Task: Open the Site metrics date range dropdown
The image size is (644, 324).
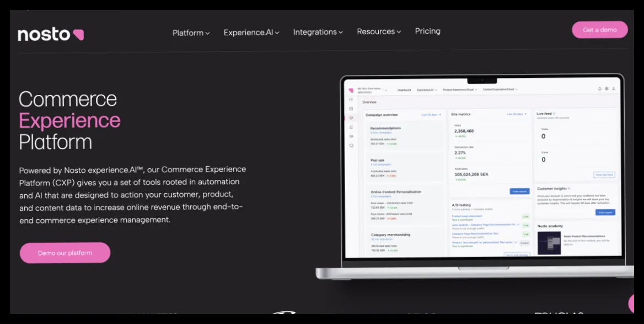Action: pyautogui.click(x=517, y=114)
